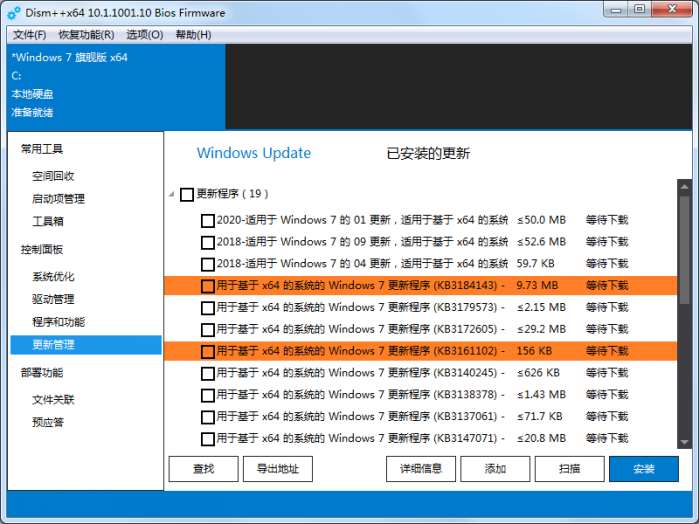The width and height of the screenshot is (699, 524).
Task: Click the 9.73 MB size value
Action: pos(537,286)
